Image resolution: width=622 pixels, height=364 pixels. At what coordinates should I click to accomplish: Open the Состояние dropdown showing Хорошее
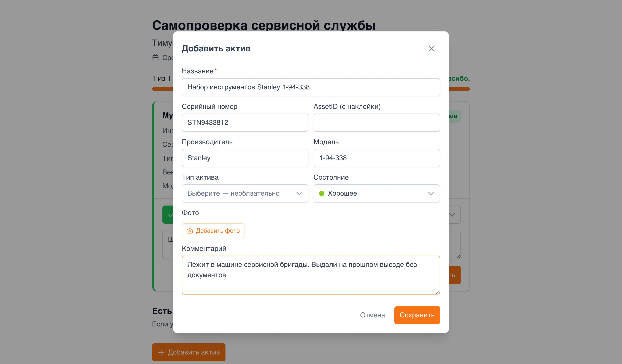[377, 193]
